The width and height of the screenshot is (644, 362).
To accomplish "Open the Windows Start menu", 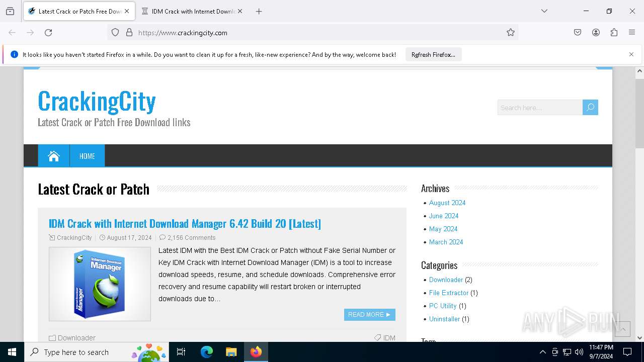I will point(12,352).
